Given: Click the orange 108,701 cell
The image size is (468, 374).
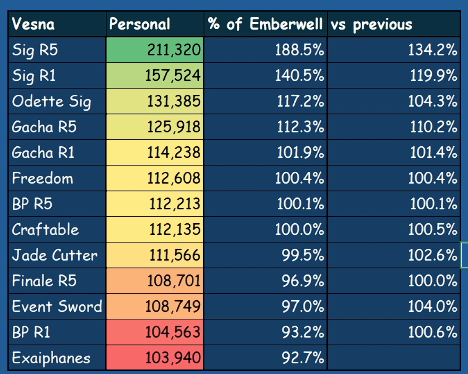Looking at the screenshot, I should coord(155,281).
